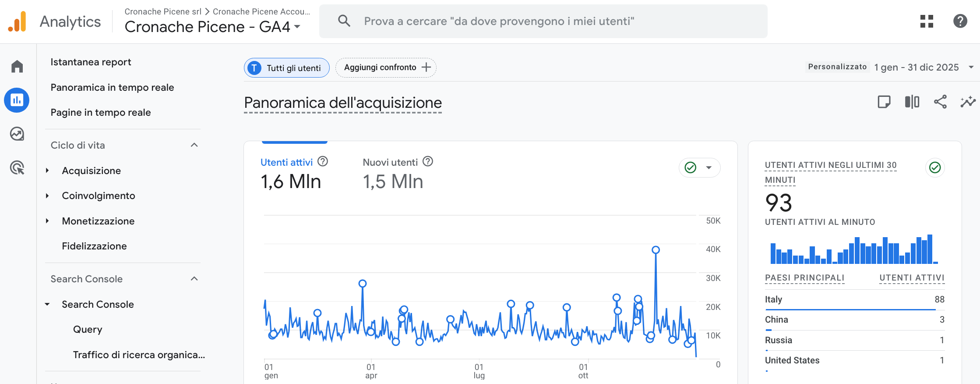Viewport: 980px width, 384px height.
Task: Expand the Acquisizione tree item
Action: (x=47, y=171)
